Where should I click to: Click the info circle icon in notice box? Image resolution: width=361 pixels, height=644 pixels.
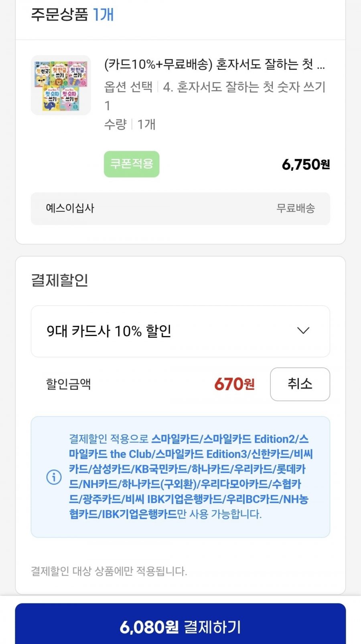[x=54, y=477]
